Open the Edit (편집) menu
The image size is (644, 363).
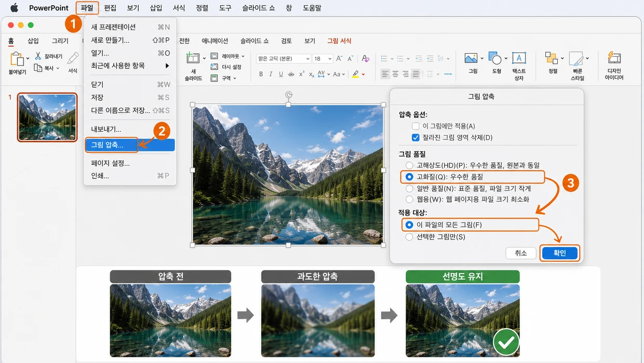coord(110,8)
